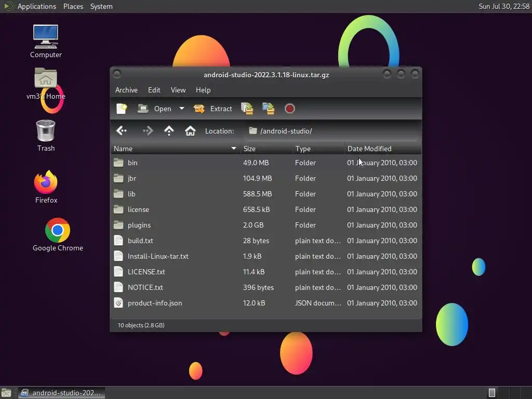Click the LICENSE.txt file icon
Image resolution: width=532 pixels, height=399 pixels.
click(118, 272)
